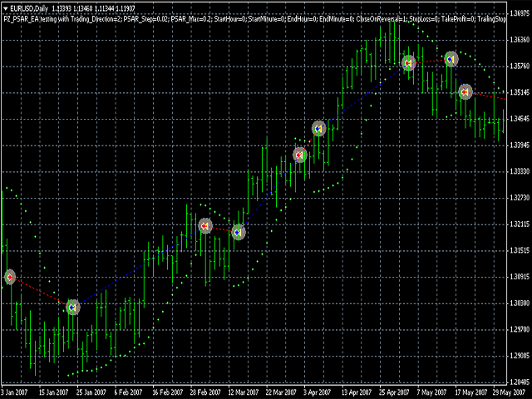Select the red dashed line from the 3 Jan marker
The width and height of the screenshot is (532, 399).
point(41,292)
